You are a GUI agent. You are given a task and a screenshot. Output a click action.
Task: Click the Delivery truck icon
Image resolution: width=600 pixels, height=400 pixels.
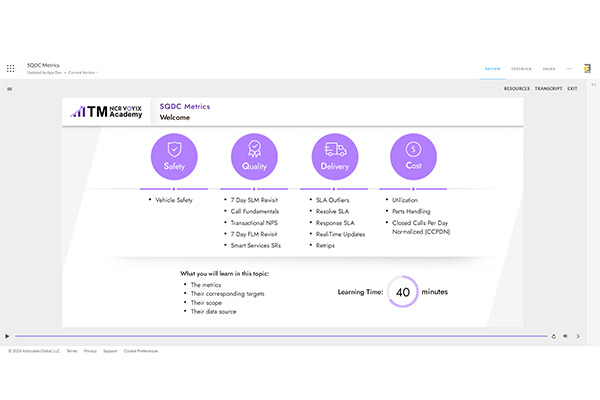[332, 157]
